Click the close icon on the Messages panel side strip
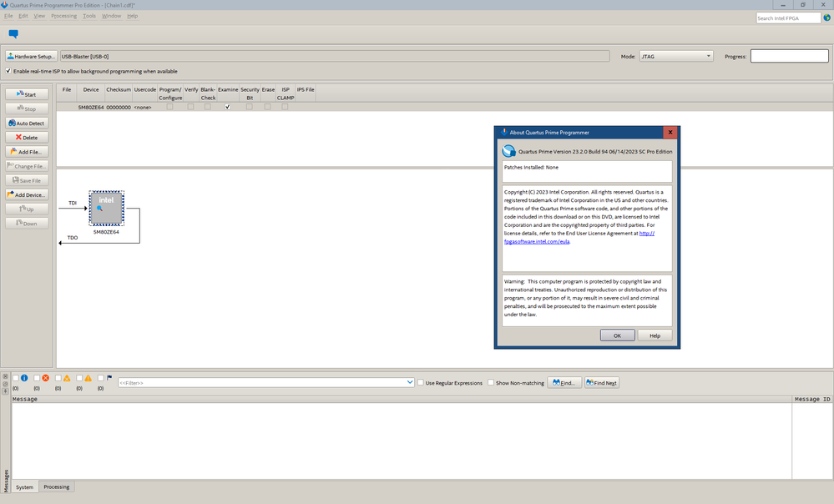Viewport: 834px width, 504px height. (x=5, y=376)
